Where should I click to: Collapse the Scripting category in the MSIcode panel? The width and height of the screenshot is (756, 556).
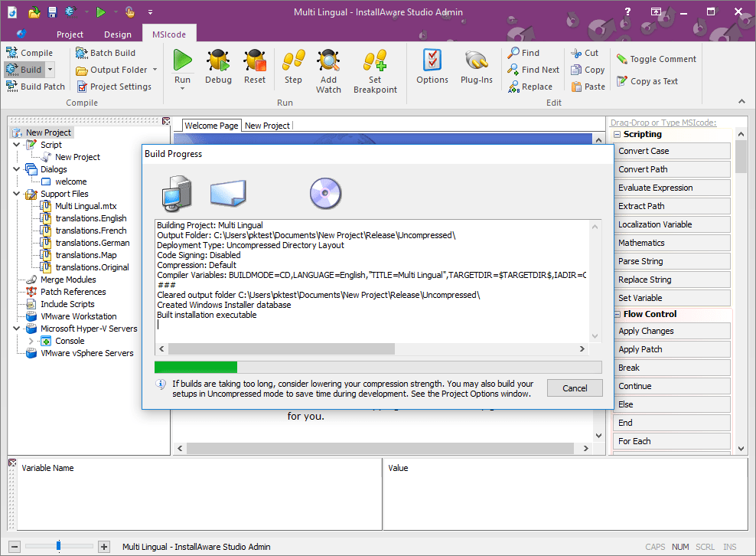[x=617, y=133]
